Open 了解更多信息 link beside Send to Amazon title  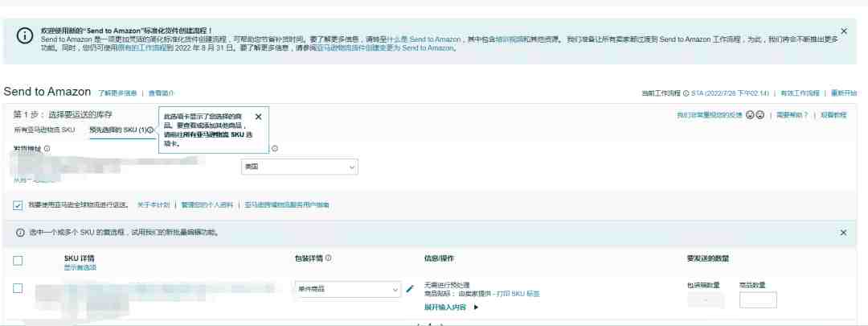click(x=117, y=93)
